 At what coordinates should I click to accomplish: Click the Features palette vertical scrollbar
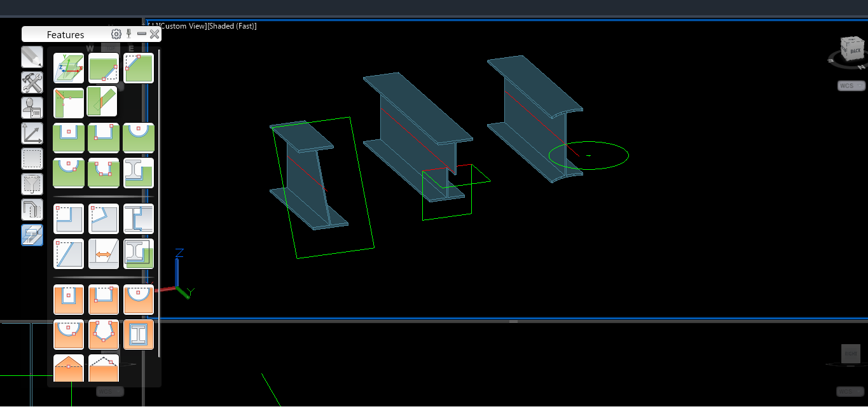click(159, 204)
